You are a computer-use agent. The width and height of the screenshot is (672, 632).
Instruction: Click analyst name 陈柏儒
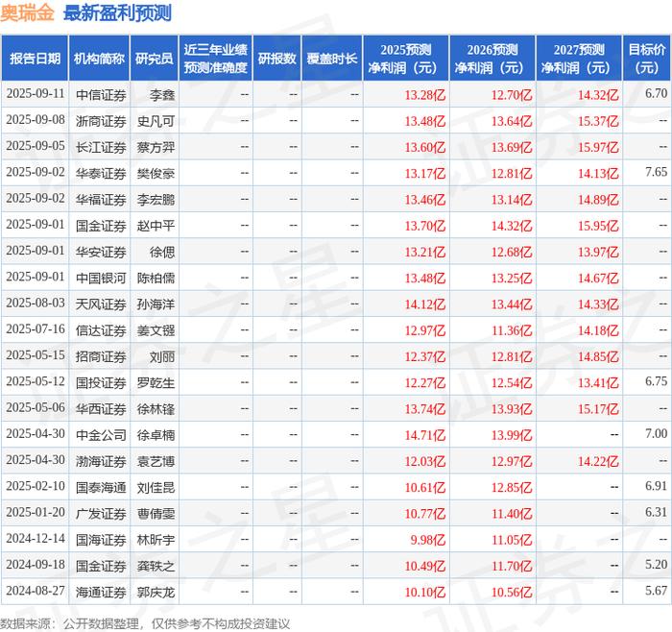point(156,278)
